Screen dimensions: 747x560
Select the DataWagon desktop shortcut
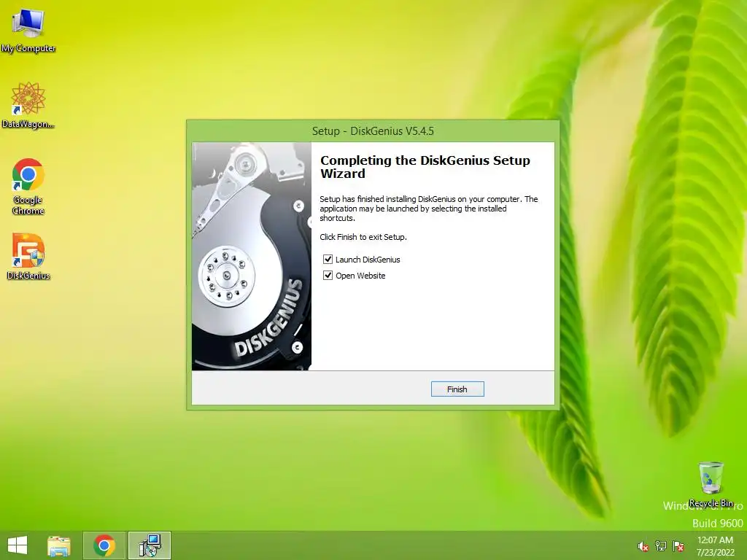tap(28, 105)
